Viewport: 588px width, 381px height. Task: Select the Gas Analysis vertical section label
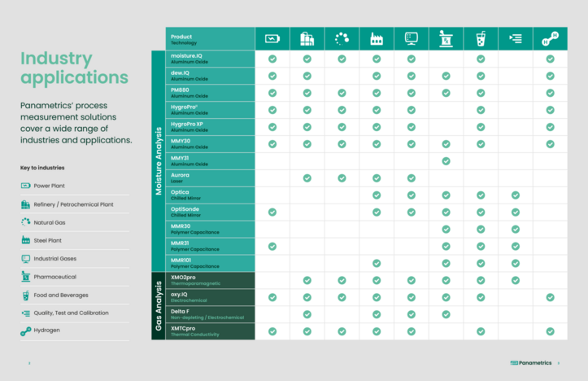pos(159,305)
